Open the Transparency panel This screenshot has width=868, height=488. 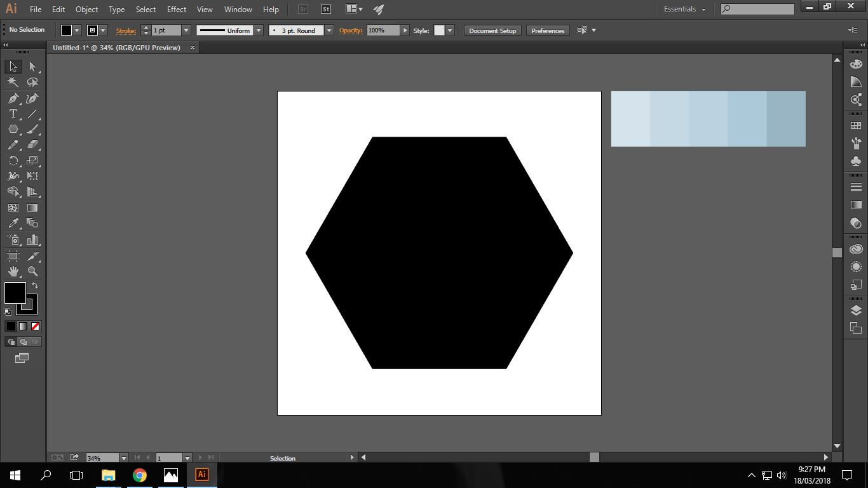pyautogui.click(x=856, y=223)
